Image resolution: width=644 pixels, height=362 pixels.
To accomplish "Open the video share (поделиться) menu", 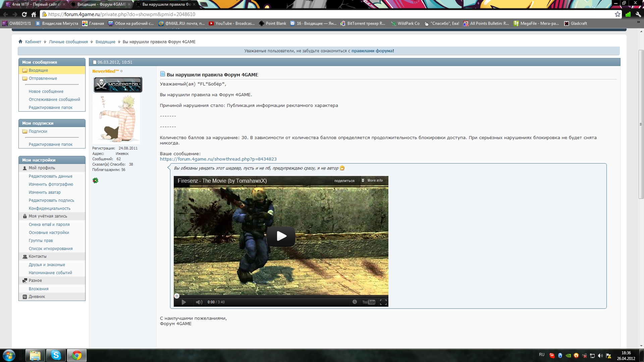I will [344, 181].
